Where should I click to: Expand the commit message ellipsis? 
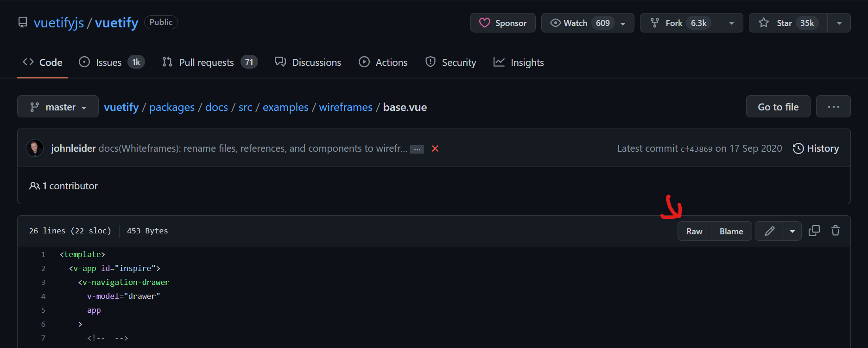[417, 149]
